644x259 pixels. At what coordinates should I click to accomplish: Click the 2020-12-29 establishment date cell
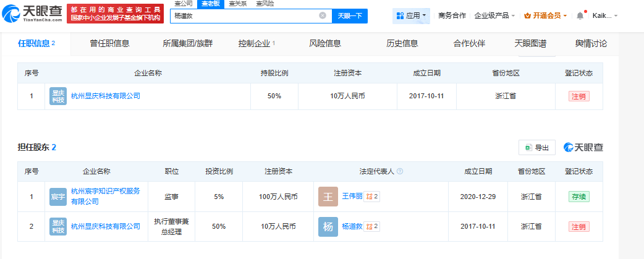click(478, 197)
